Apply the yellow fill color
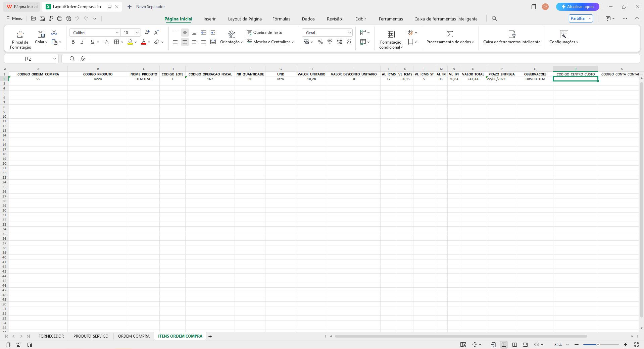The image size is (644, 349). (x=130, y=42)
